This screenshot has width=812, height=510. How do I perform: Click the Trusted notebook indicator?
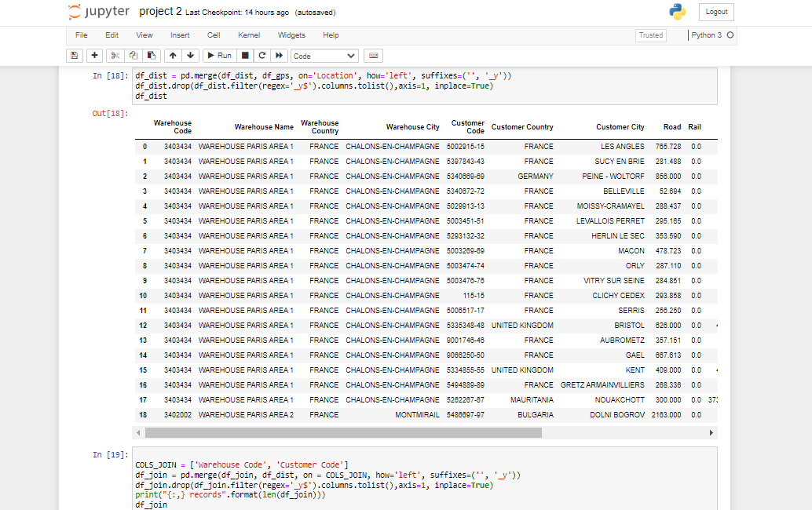pyautogui.click(x=651, y=35)
